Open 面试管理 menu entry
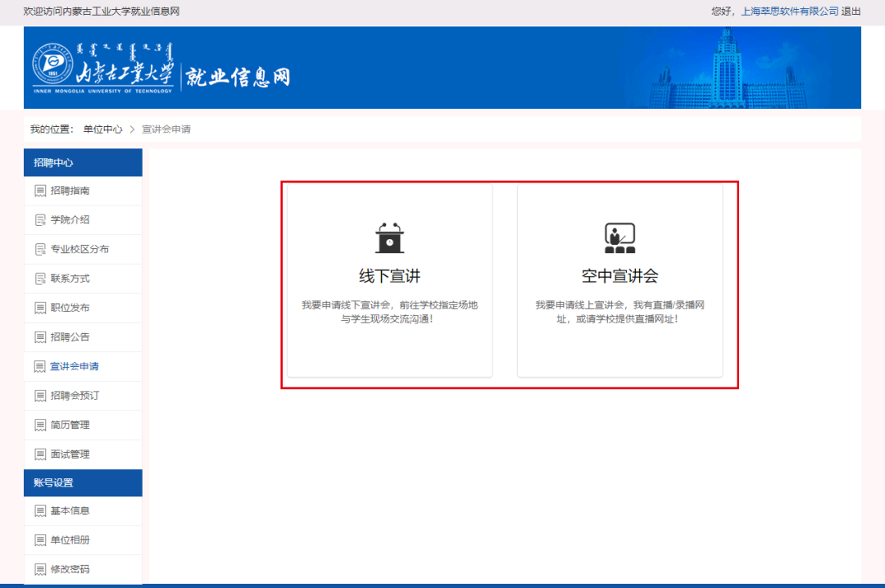Screen dimensions: 885x588 point(70,454)
